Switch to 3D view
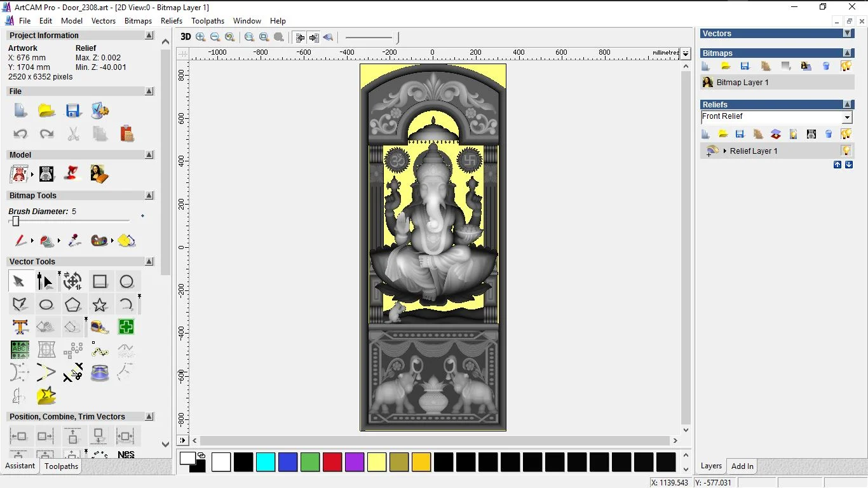868x488 pixels. [x=186, y=37]
